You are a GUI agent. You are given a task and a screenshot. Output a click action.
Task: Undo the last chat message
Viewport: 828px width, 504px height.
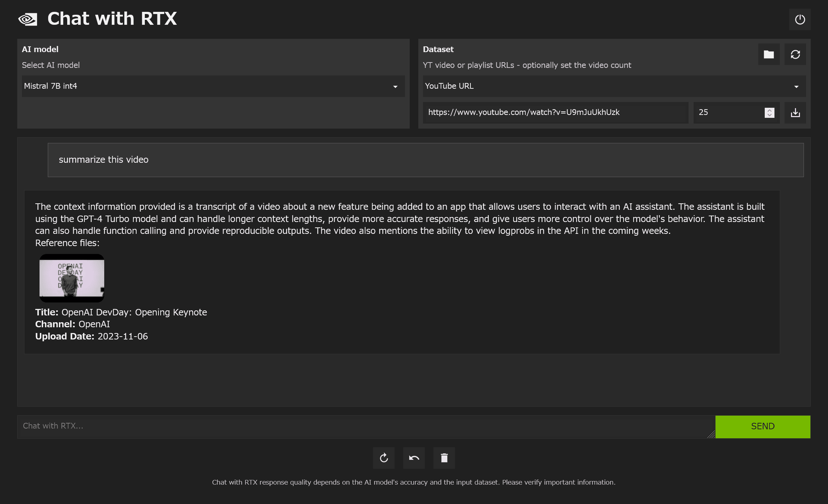pos(414,458)
